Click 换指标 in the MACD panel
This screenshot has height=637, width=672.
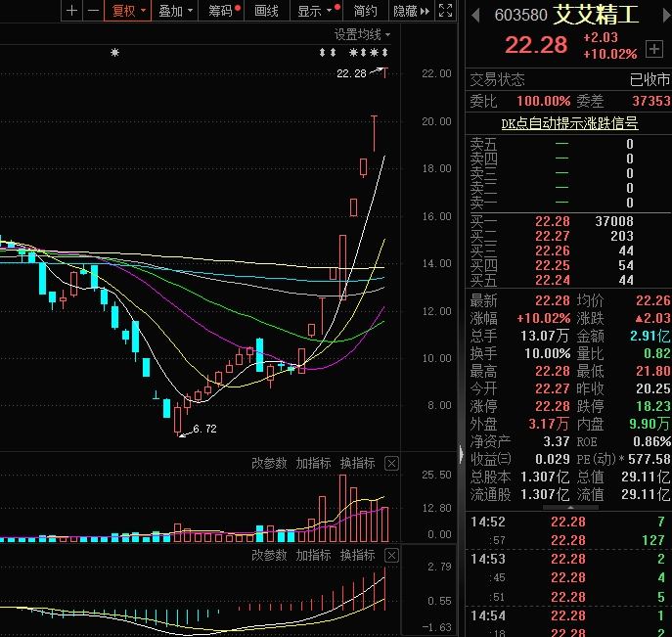point(357,555)
